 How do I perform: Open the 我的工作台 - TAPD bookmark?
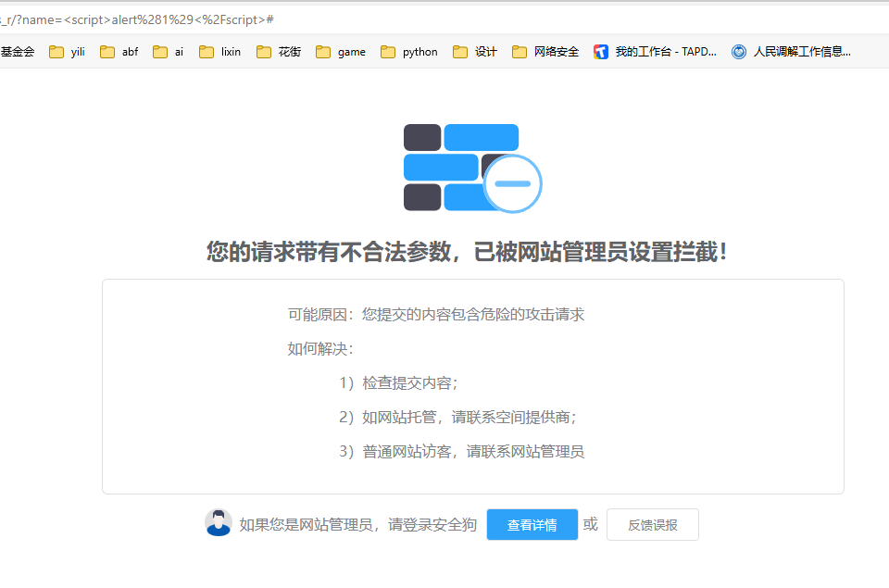655,52
